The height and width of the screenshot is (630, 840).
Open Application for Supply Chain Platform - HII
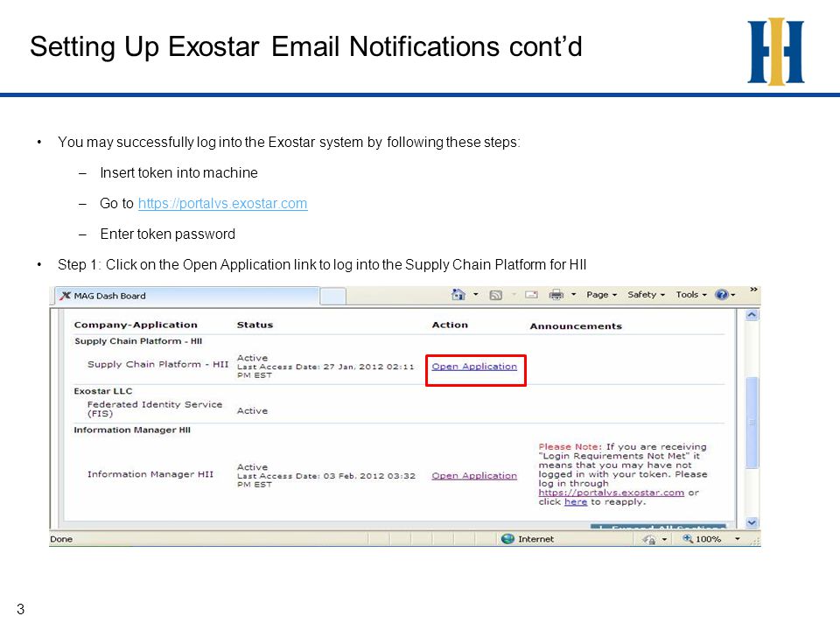[474, 367]
